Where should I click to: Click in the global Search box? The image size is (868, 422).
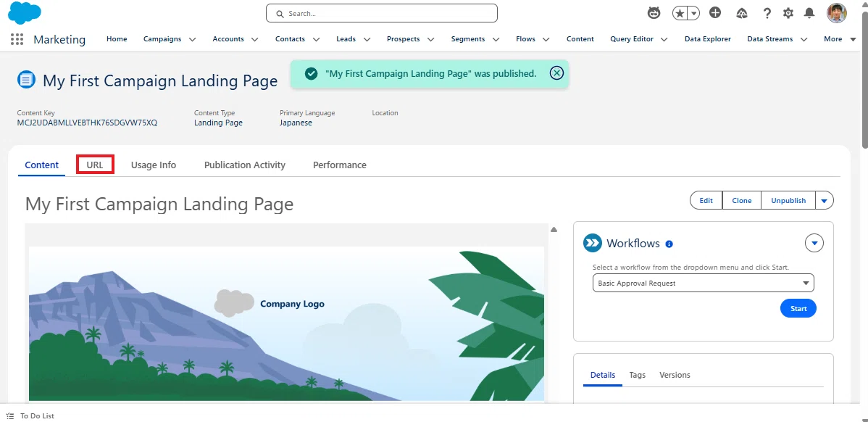[x=381, y=13]
